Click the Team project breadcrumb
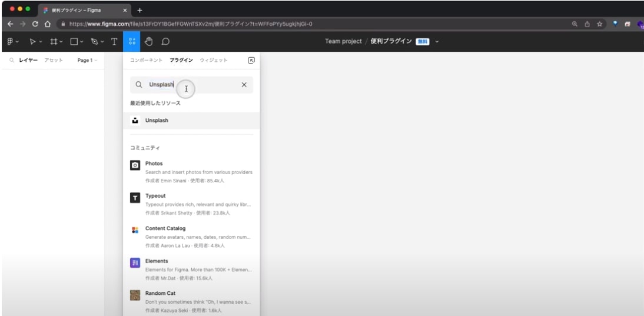Image resolution: width=644 pixels, height=316 pixels. coord(343,41)
